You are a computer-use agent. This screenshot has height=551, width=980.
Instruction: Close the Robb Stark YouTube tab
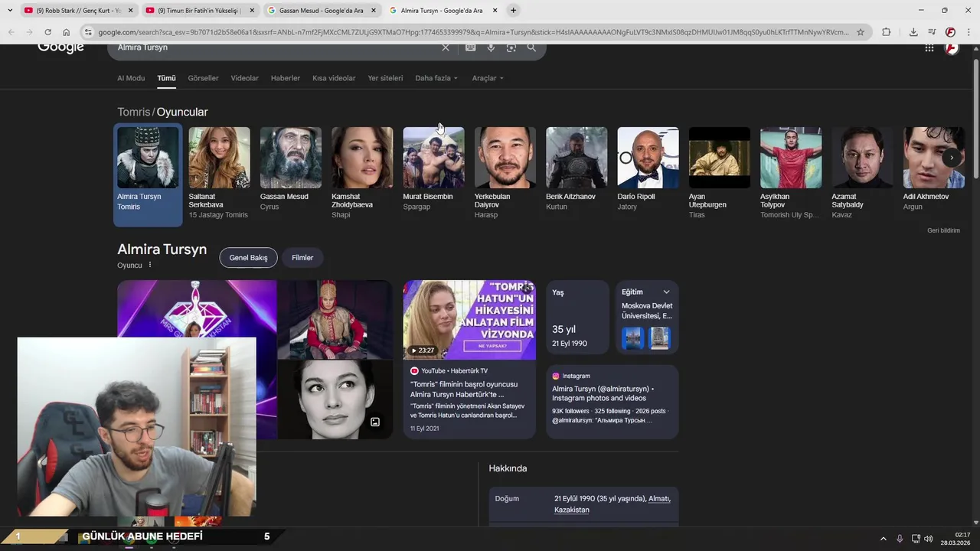point(130,11)
